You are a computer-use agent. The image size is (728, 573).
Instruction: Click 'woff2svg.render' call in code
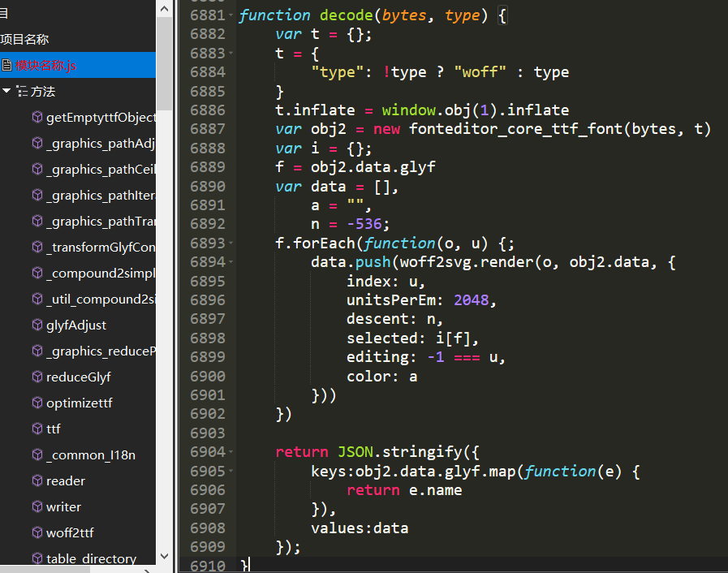coord(466,262)
